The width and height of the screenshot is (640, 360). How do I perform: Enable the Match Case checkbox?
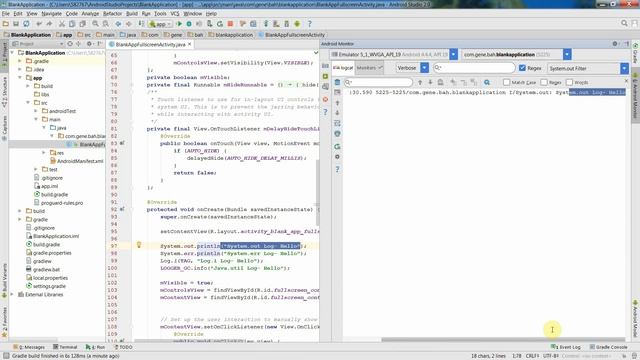(507, 82)
